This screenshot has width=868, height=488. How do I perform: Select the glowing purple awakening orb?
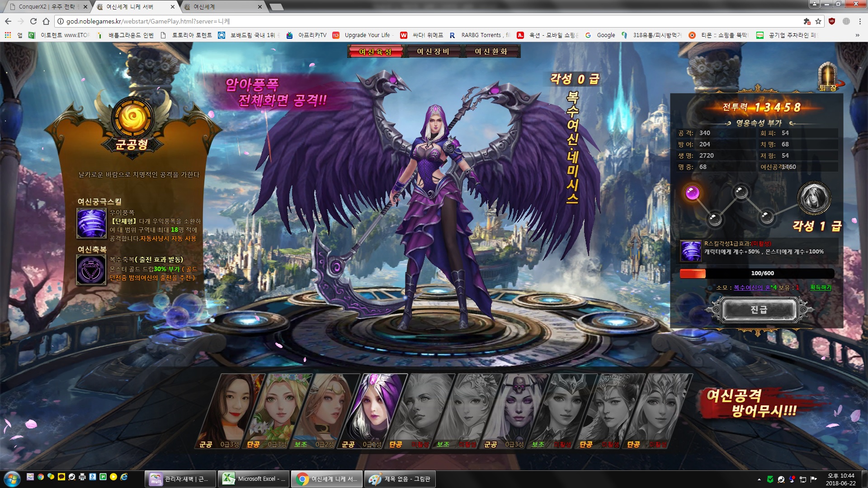(692, 193)
